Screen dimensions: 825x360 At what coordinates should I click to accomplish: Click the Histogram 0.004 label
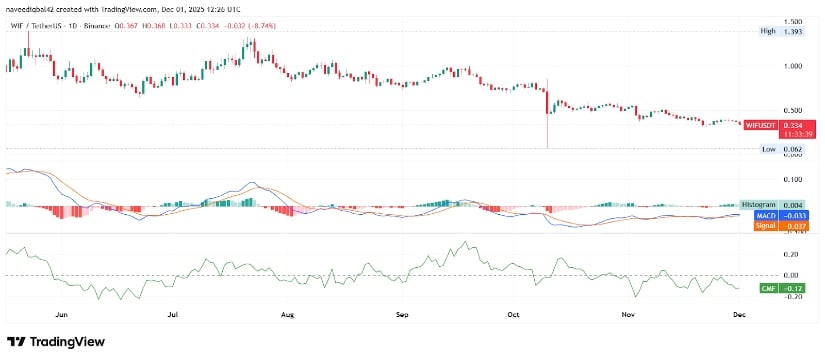coord(773,204)
